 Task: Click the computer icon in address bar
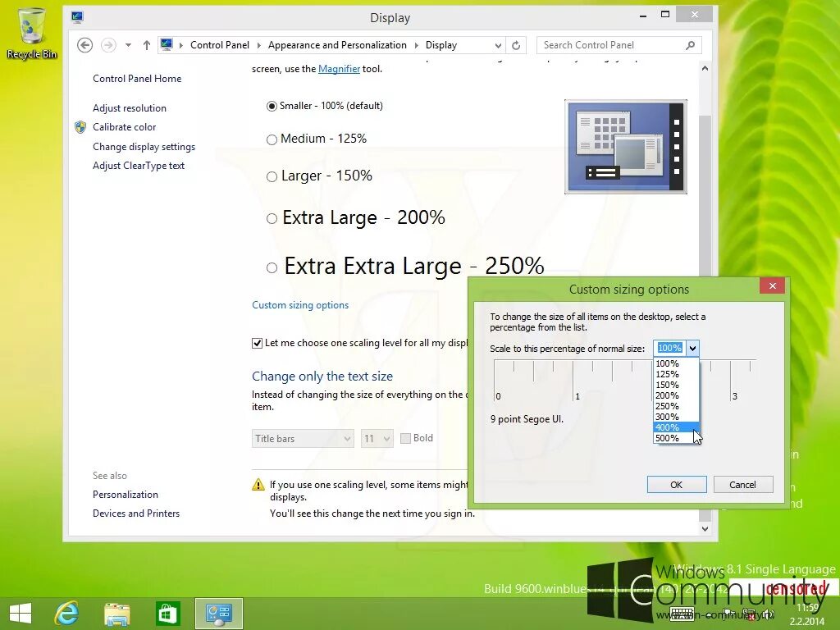tap(167, 45)
